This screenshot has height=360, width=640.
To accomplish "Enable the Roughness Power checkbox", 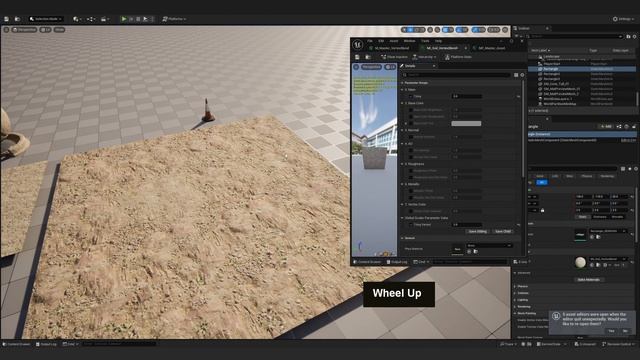I will point(411,171).
